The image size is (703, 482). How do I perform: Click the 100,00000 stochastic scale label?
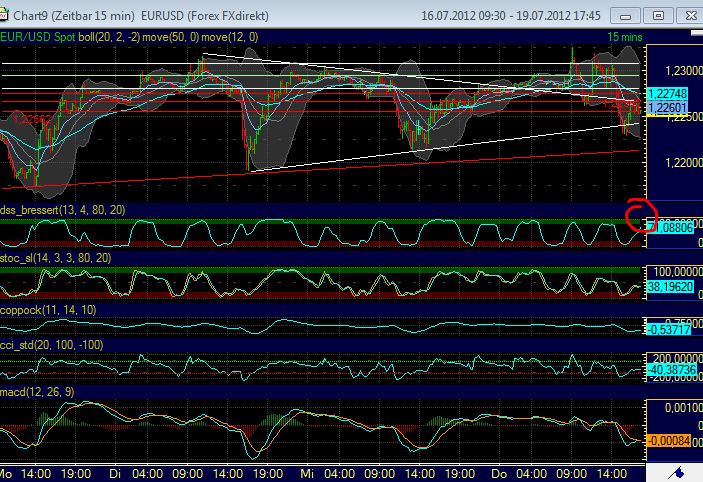coord(678,272)
